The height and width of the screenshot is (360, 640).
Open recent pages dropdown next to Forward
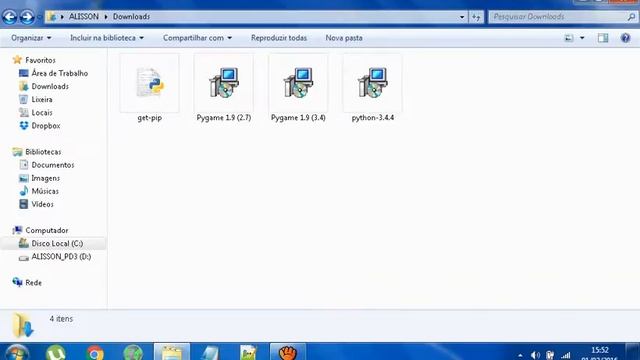[40, 17]
